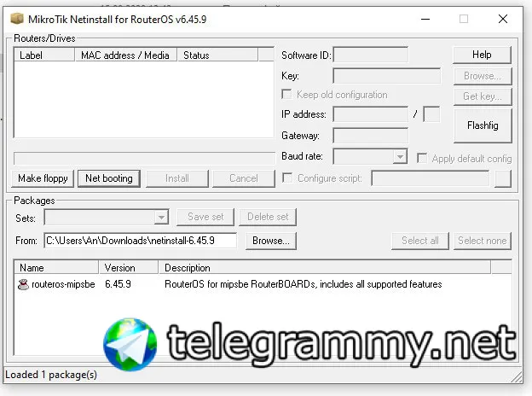Image resolution: width=532 pixels, height=396 pixels.
Task: Click Select none button
Action: 483,241
